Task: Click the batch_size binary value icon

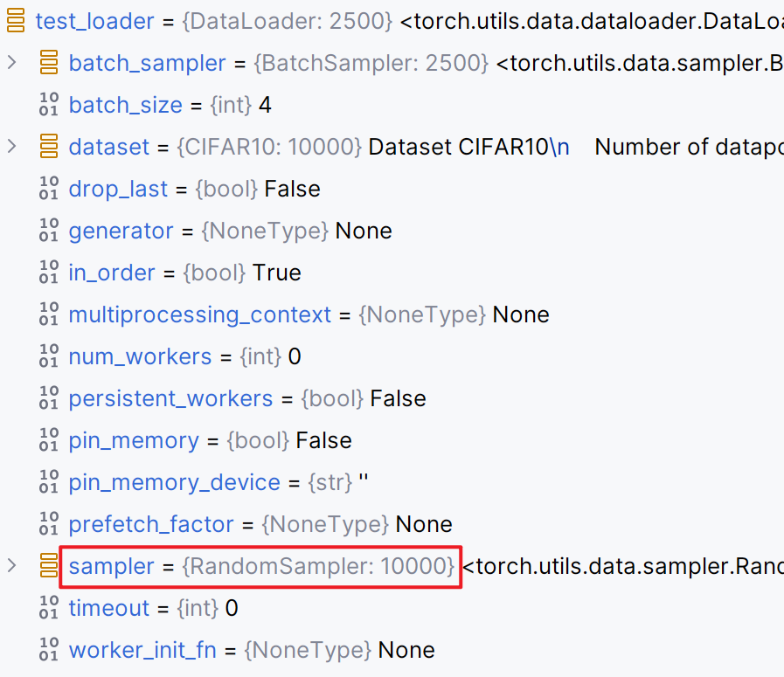Action: pos(49,105)
